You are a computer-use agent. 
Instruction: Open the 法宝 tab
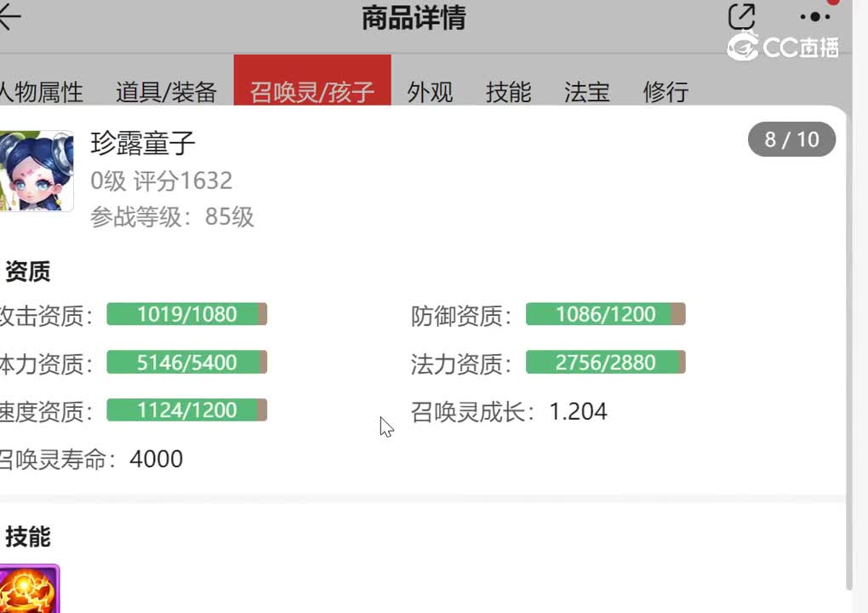click(587, 91)
